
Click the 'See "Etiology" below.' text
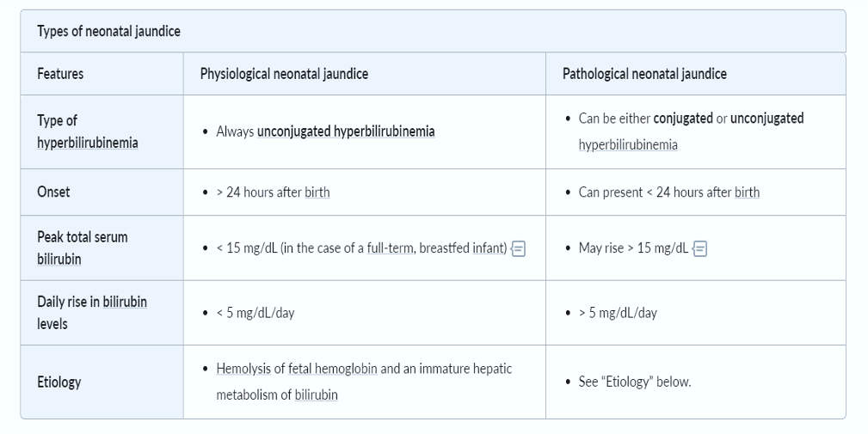634,382
